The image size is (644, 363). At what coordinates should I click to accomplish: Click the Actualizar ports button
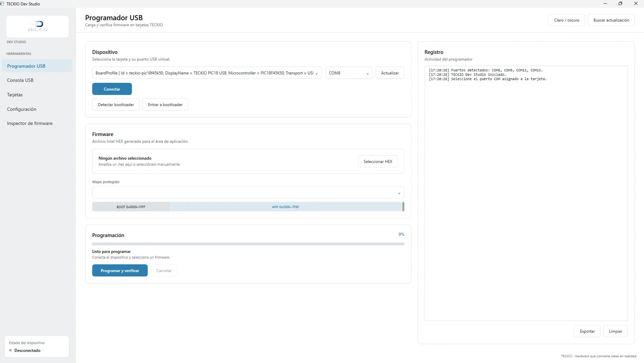[x=390, y=73]
